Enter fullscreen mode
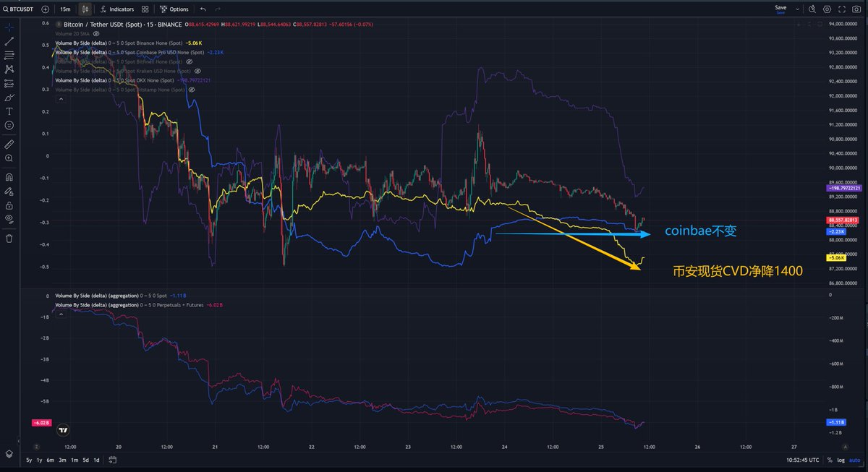This screenshot has height=472, width=868. (x=843, y=9)
